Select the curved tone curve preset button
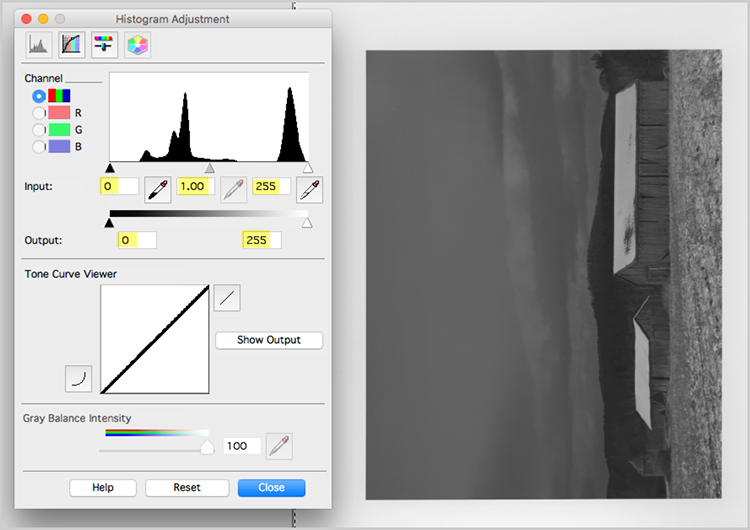The width and height of the screenshot is (750, 530). pyautogui.click(x=78, y=378)
